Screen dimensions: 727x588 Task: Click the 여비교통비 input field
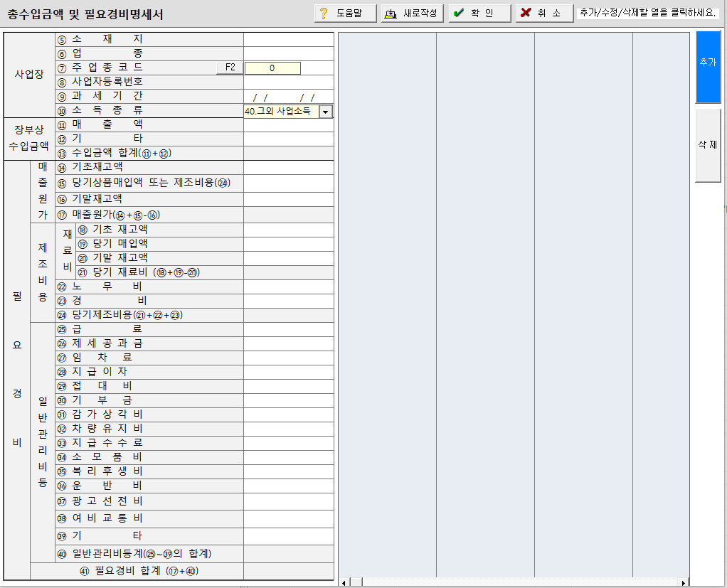[x=288, y=519]
